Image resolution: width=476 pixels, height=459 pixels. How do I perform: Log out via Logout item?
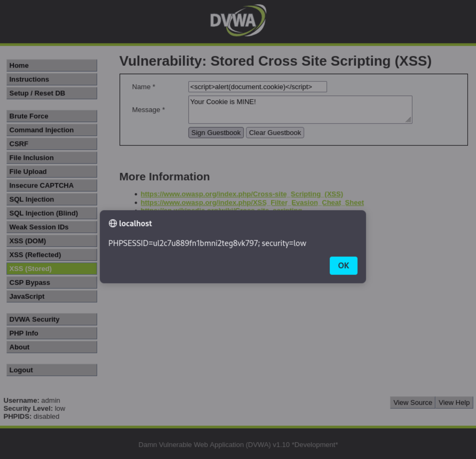52,370
